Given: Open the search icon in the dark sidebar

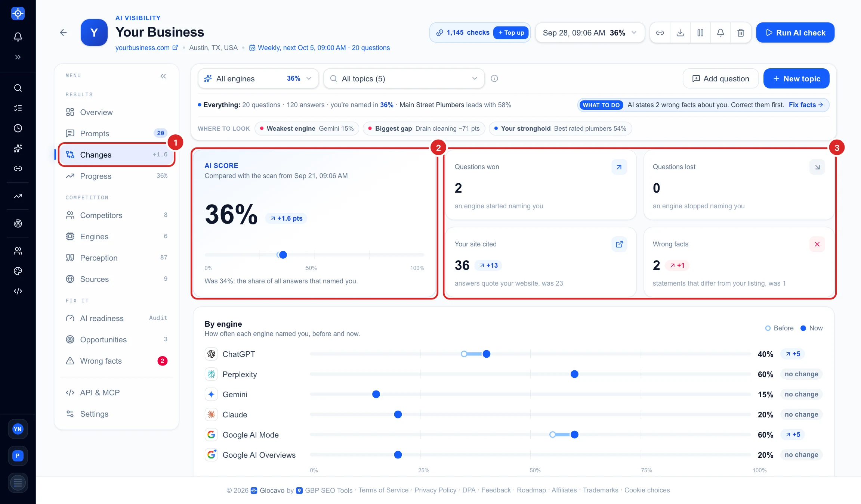Looking at the screenshot, I should click(x=18, y=88).
